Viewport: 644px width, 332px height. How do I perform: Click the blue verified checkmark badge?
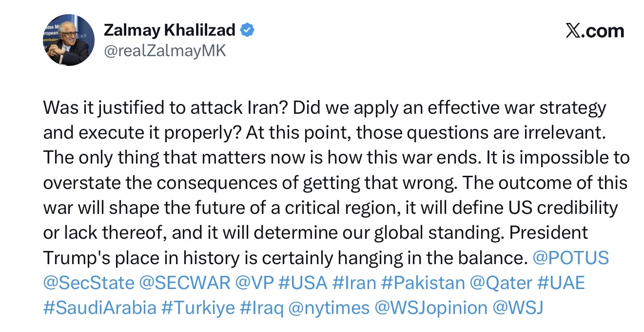[x=248, y=30]
